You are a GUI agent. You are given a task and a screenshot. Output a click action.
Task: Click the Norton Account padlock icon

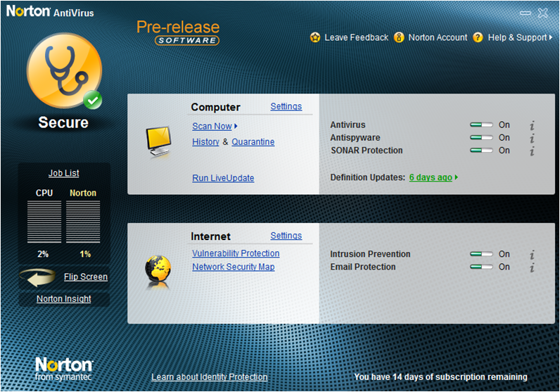click(x=399, y=37)
